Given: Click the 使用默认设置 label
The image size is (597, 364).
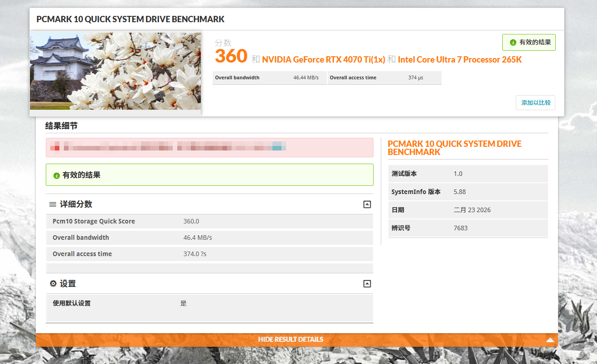Looking at the screenshot, I should pos(72,303).
